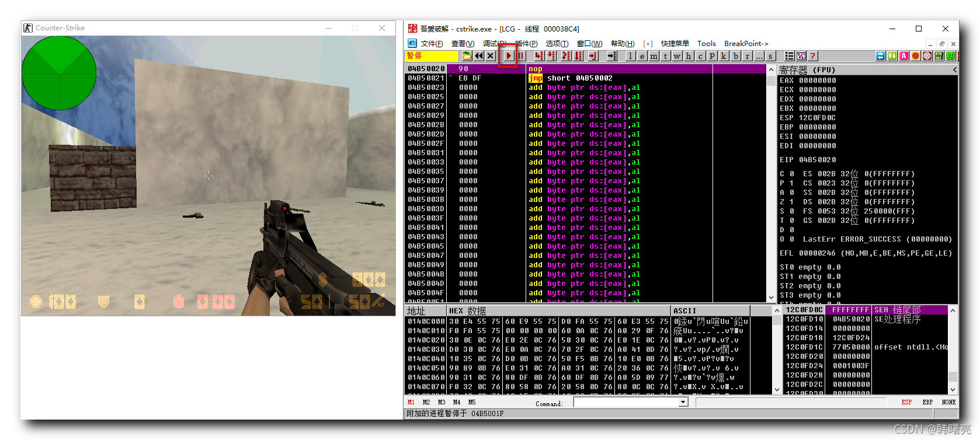Click the green up-down arrows icon
This screenshot has width=980, height=440.
(892, 56)
